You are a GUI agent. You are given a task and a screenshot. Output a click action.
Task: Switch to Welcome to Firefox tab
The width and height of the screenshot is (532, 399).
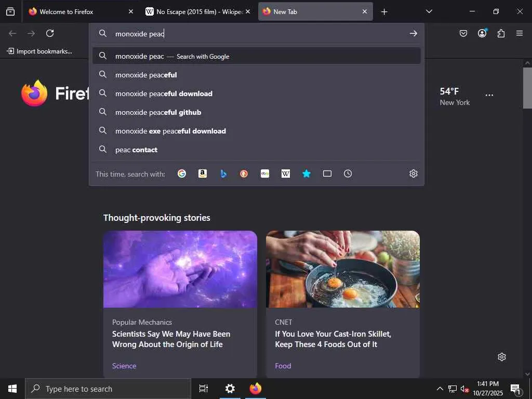[x=81, y=11]
